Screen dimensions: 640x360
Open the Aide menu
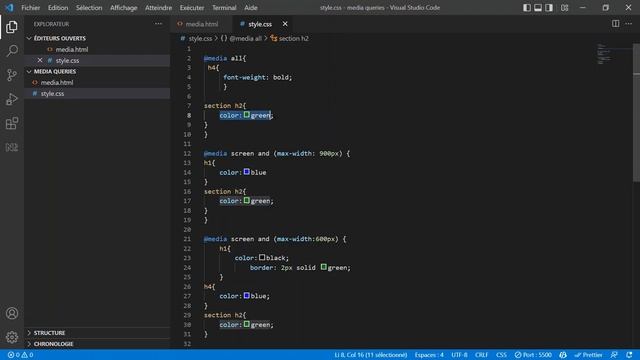click(251, 7)
